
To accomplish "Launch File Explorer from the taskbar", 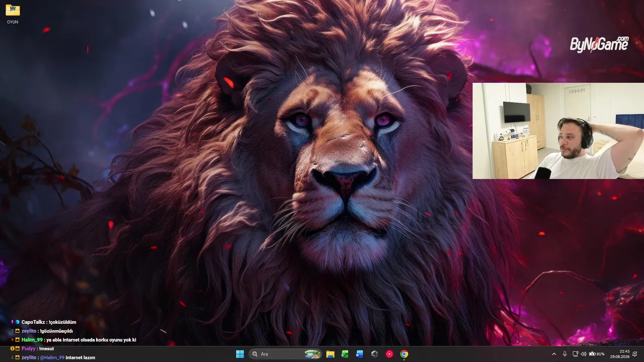I will [x=331, y=354].
